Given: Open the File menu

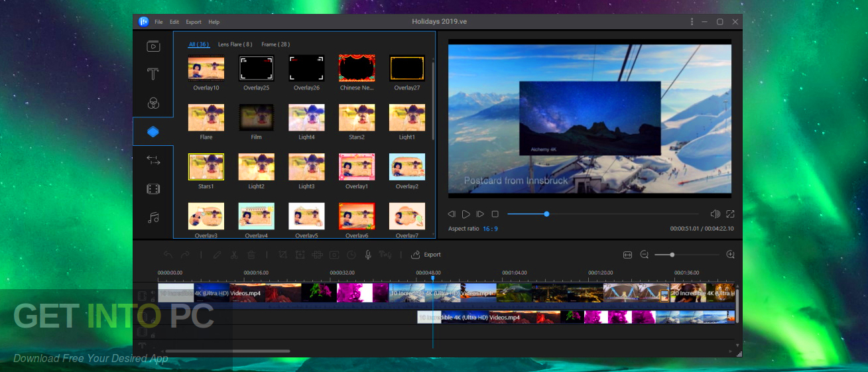Looking at the screenshot, I should tap(158, 22).
